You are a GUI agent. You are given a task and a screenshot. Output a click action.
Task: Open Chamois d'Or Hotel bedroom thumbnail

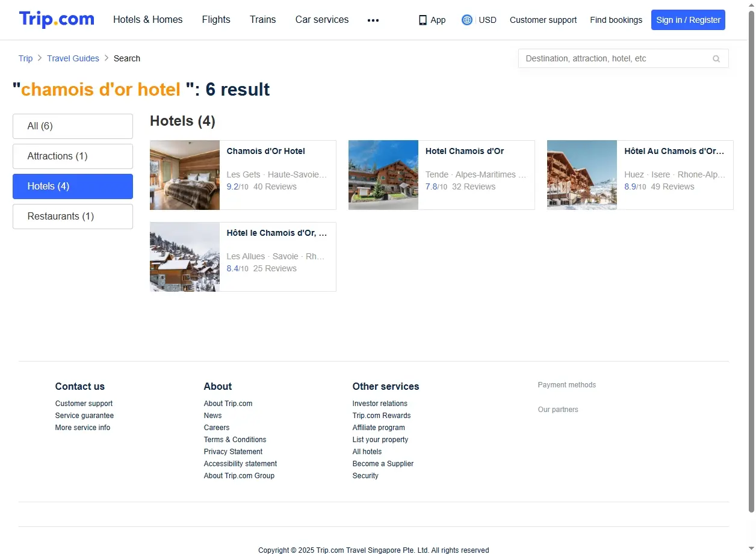(x=185, y=175)
